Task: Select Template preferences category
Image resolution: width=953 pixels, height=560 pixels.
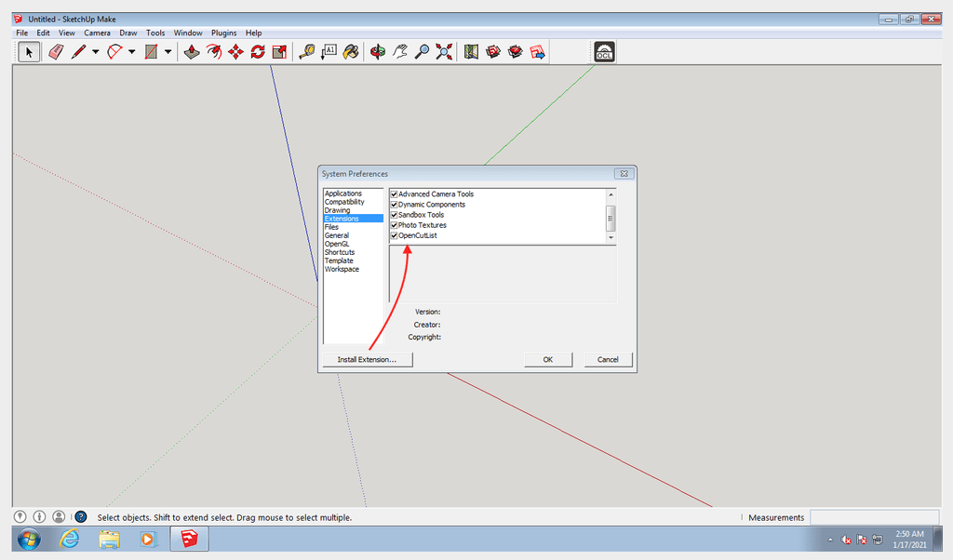Action: [339, 260]
